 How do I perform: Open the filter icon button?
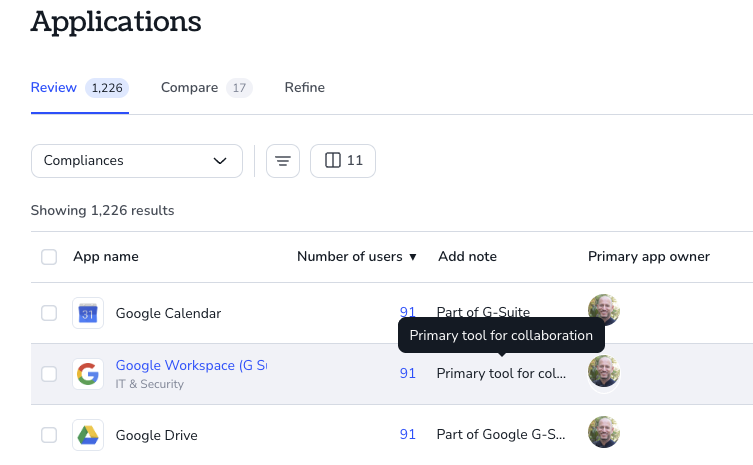[x=283, y=161]
